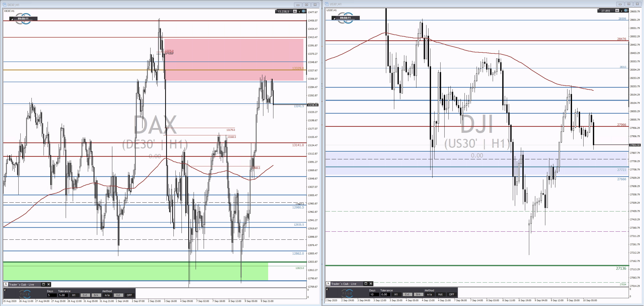Click the Trader's Club - Live label in DJI chart
This screenshot has height=306, width=644.
click(344, 284)
